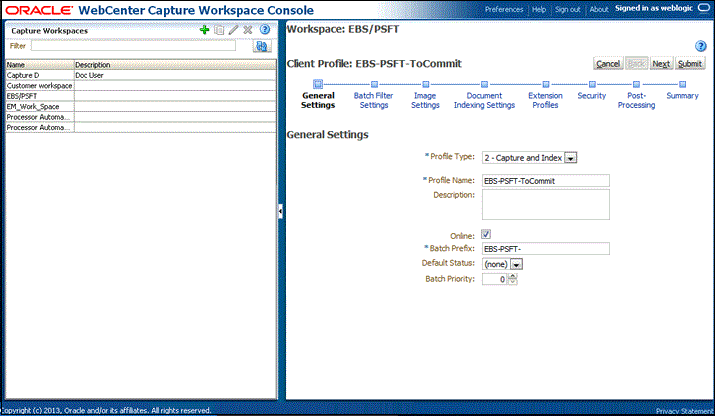Go to Batch Filter Settings step

[x=373, y=100]
